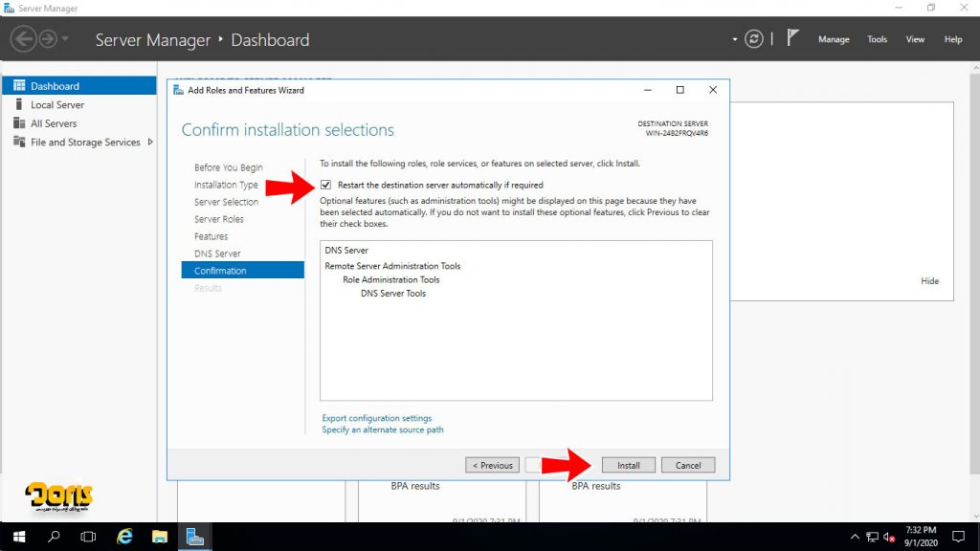Close the Add Roles and Features Wizard
980x551 pixels.
pos(712,90)
